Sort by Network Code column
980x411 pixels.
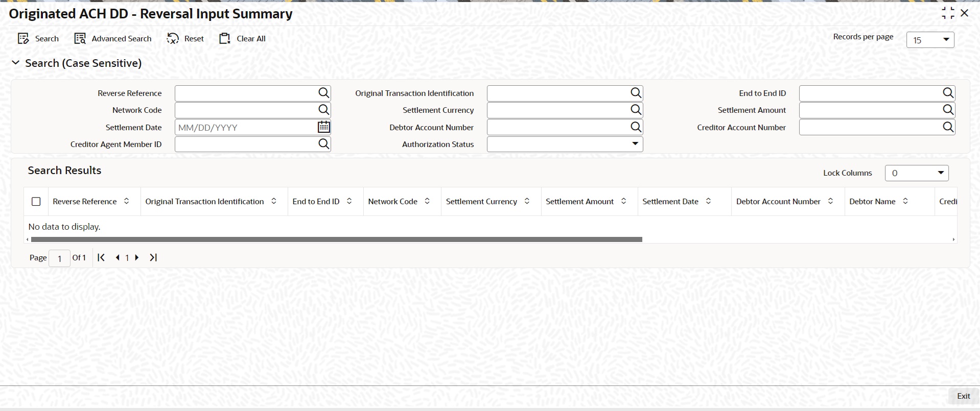(x=427, y=201)
